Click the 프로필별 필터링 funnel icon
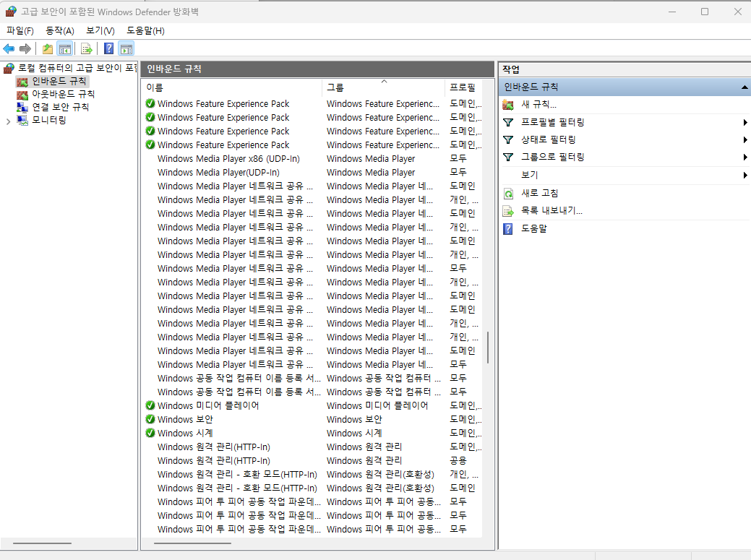 [508, 123]
